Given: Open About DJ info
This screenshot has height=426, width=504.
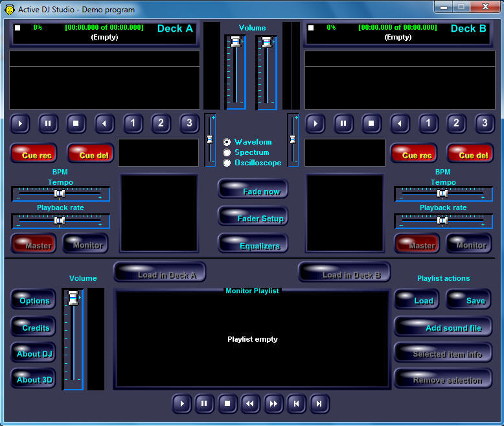Looking at the screenshot, I should [33, 353].
